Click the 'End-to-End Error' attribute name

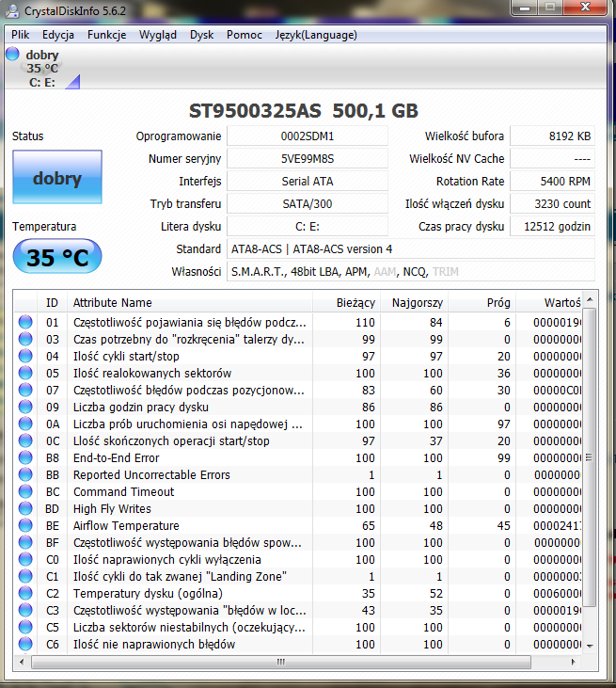coord(117,457)
